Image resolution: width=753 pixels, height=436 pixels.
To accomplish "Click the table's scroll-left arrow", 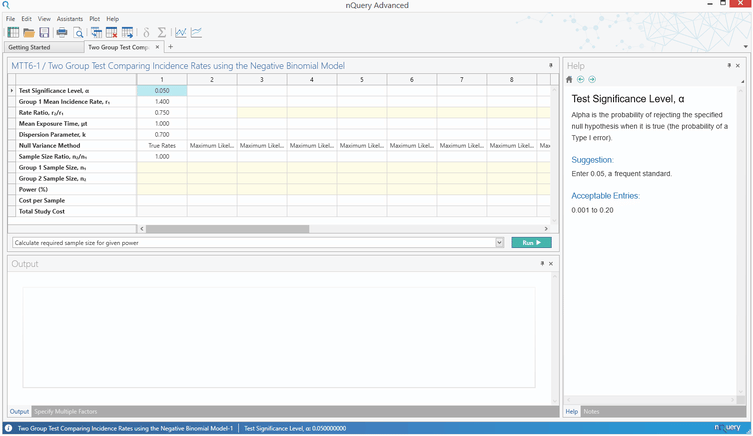I will [x=142, y=229].
